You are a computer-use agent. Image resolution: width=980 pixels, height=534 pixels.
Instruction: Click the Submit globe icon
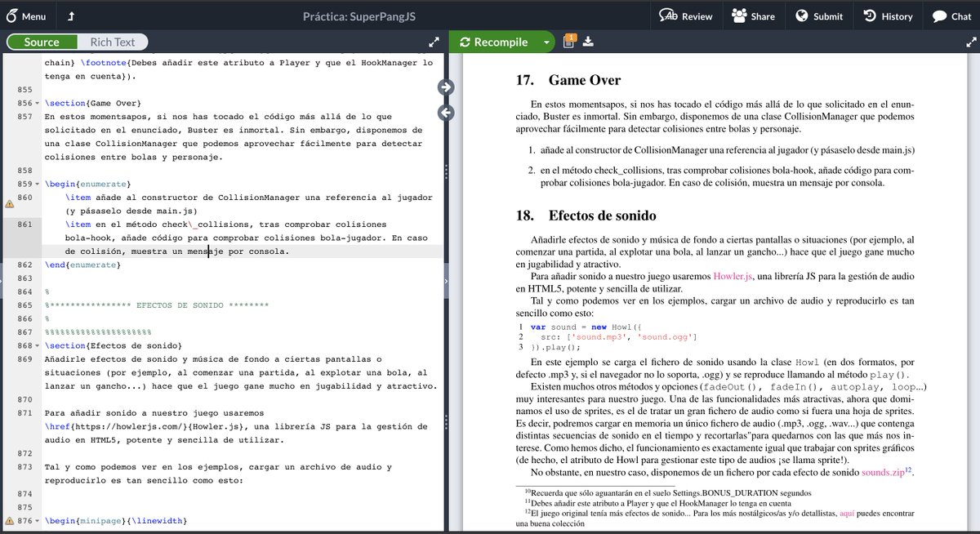click(801, 16)
